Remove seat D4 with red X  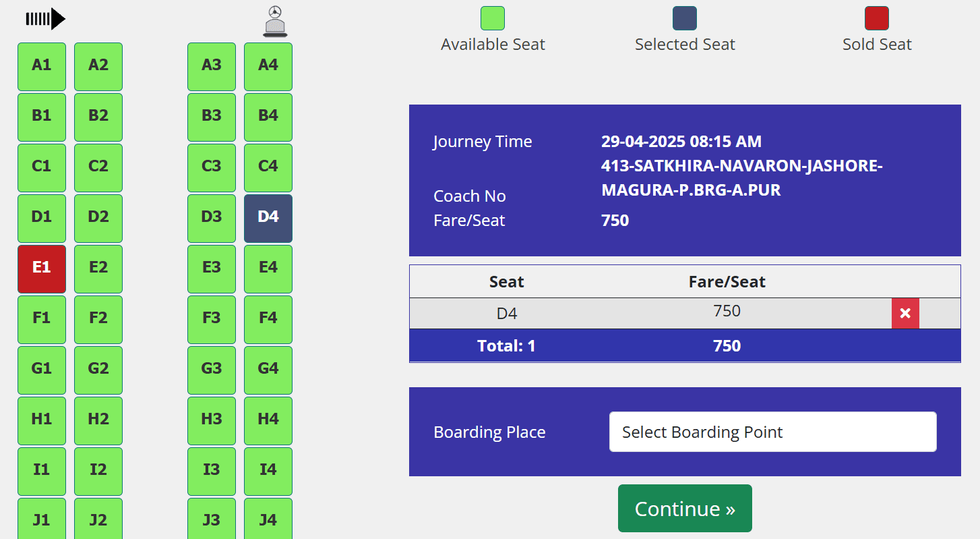point(905,313)
